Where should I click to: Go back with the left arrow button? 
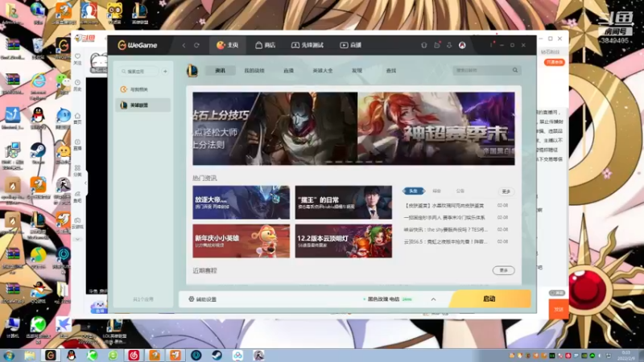pos(184,45)
